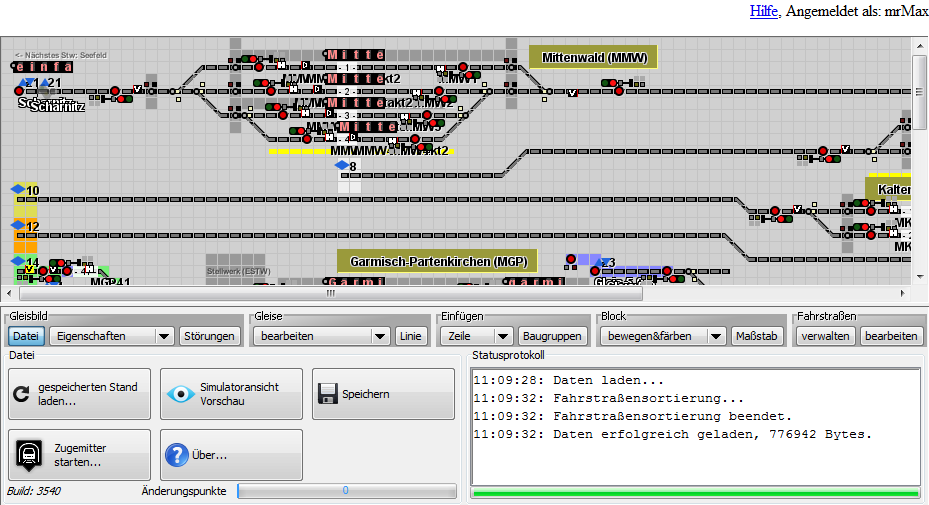Open the Gleise bearbeiten dropdown
This screenshot has width=929, height=505.
321,336
